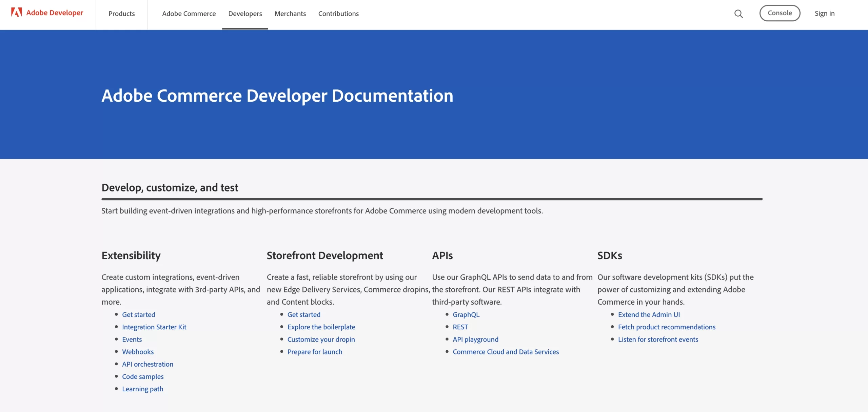Click 'Develop, customize, and test' heading

[170, 188]
